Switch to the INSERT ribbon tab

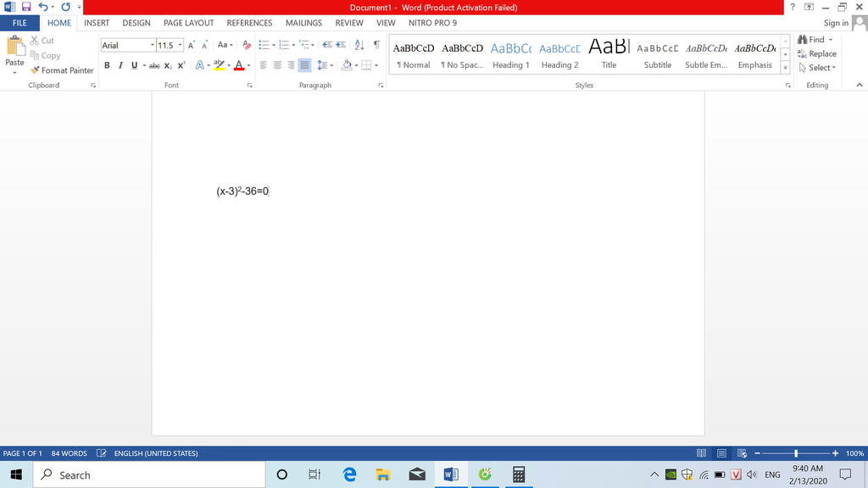(97, 23)
